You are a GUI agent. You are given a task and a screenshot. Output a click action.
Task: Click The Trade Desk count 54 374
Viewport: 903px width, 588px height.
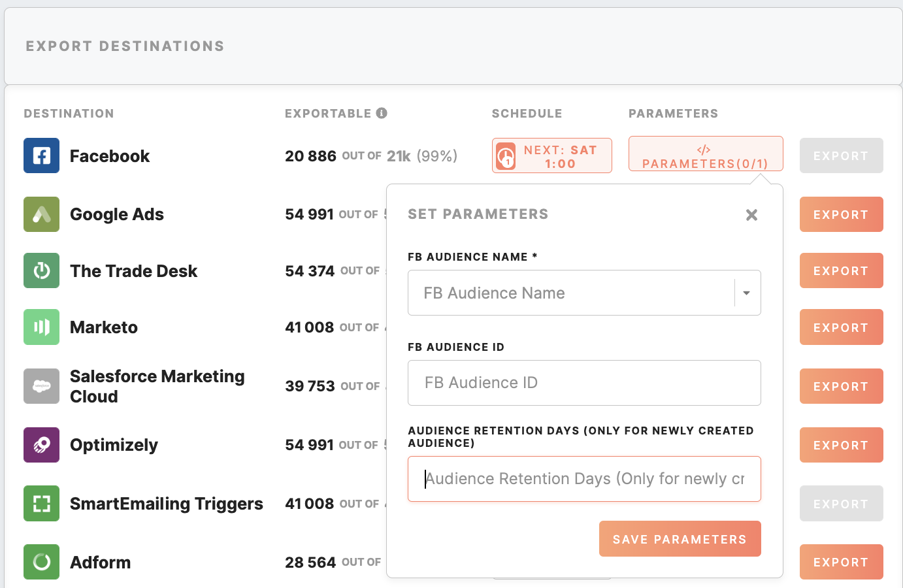pos(310,271)
